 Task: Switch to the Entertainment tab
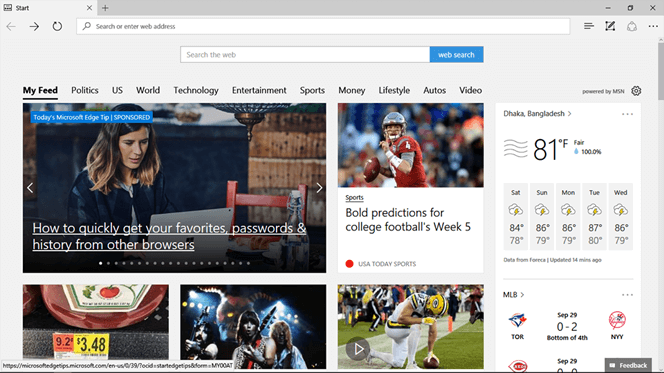pos(259,90)
